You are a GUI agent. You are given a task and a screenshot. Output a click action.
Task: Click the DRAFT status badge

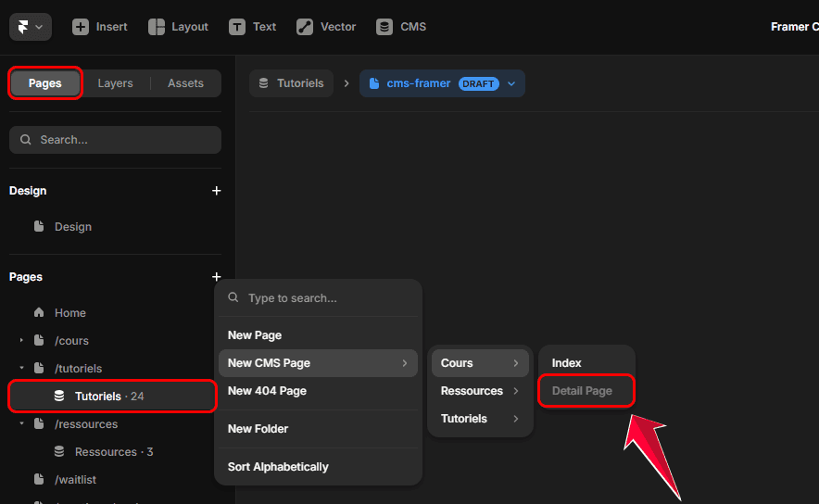click(478, 83)
